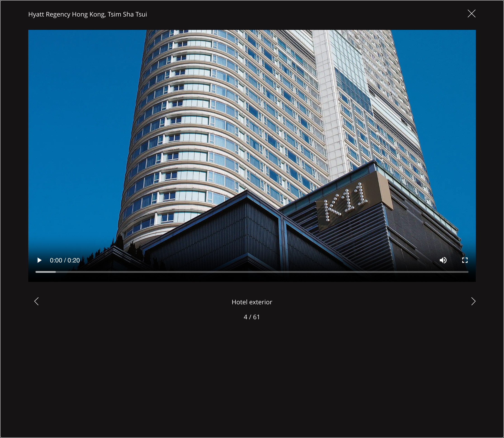
Task: Enter fullscreen mode using the fullscreen icon
Action: click(x=465, y=260)
